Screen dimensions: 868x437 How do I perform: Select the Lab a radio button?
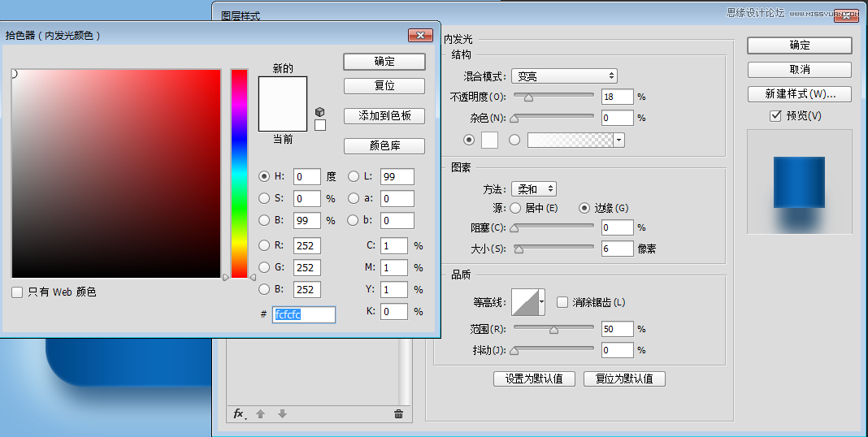tap(354, 198)
